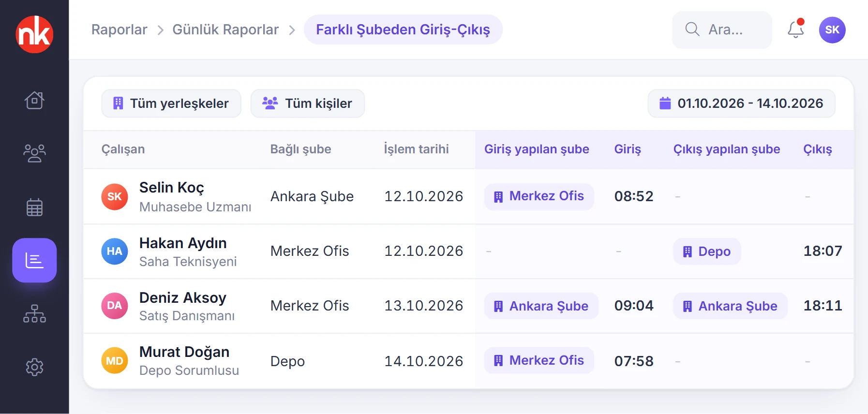
Task: Select the date 14.10.2026 in Murat Doğan row
Action: coord(424,361)
